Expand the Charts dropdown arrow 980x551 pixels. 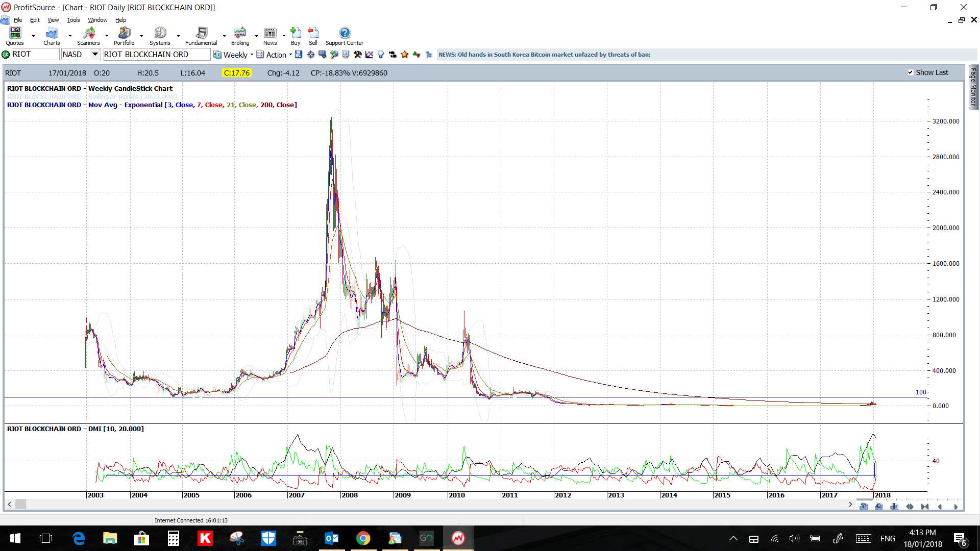(70, 36)
